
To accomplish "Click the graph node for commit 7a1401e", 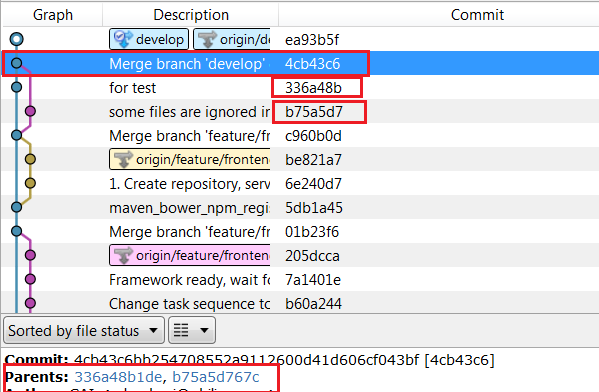I will coord(30,279).
